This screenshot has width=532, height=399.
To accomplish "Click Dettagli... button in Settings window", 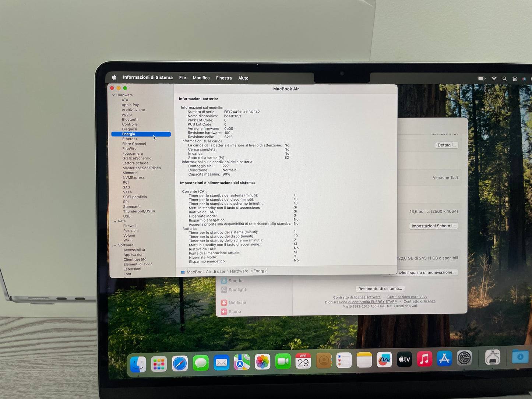I will pos(447,145).
